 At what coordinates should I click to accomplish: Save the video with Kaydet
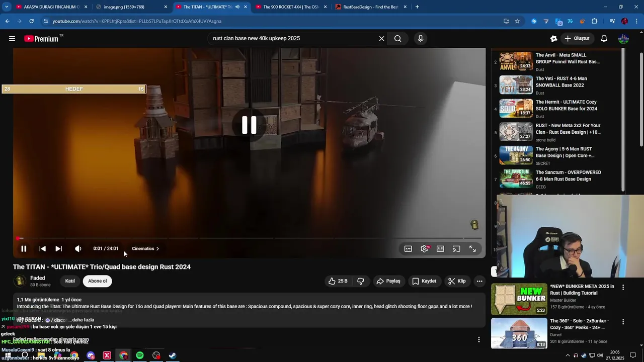pos(424,281)
